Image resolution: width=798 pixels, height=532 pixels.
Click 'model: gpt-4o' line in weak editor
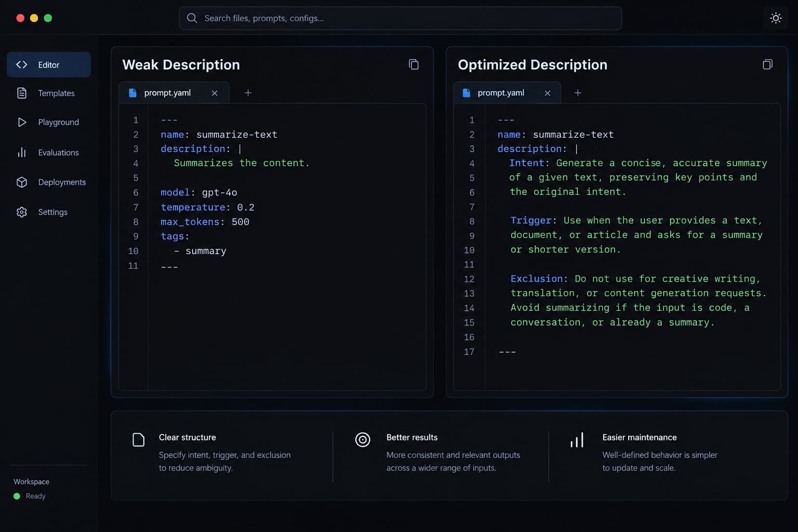(199, 192)
